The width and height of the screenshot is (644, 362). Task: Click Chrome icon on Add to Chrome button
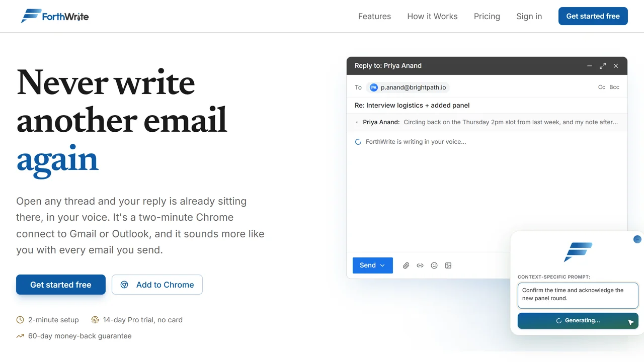tap(124, 285)
